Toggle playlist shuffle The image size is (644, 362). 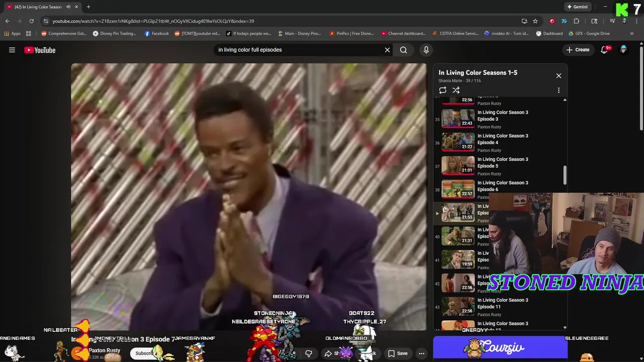pyautogui.click(x=456, y=90)
